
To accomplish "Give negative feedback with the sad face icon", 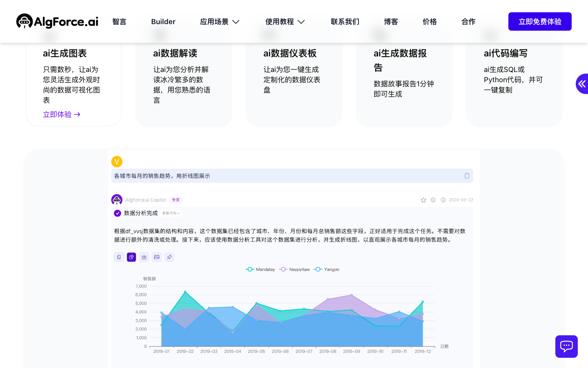I will click(x=443, y=200).
